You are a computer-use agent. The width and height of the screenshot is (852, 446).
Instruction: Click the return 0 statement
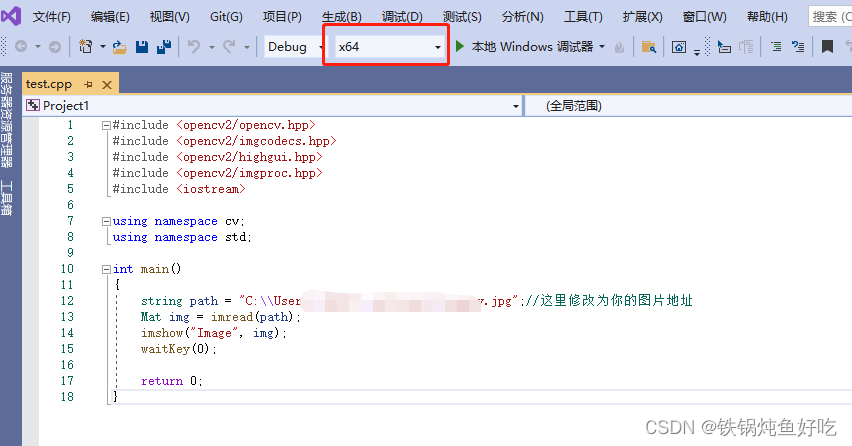[x=171, y=381]
